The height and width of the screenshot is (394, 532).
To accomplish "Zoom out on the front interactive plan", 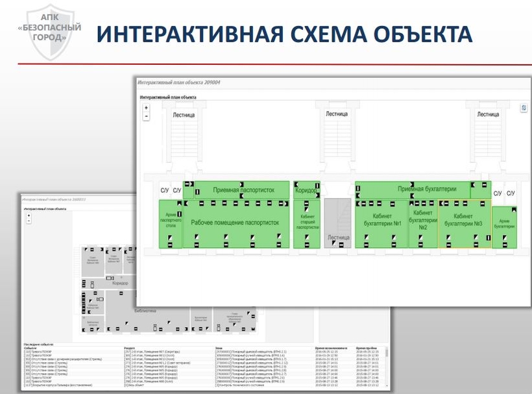I will (146, 116).
